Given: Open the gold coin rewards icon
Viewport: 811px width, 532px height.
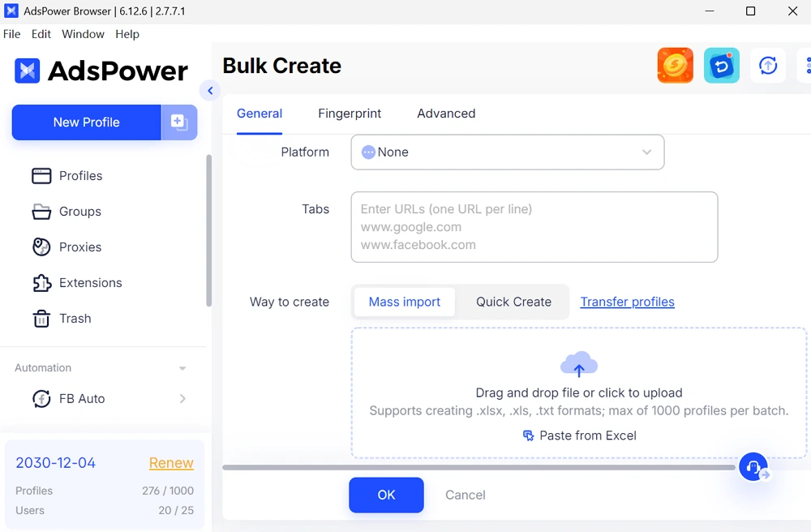Looking at the screenshot, I should tap(675, 66).
